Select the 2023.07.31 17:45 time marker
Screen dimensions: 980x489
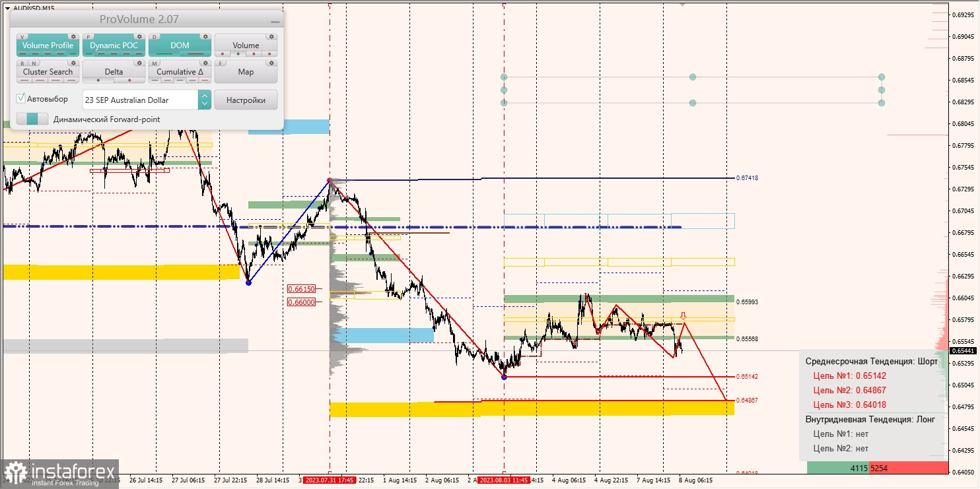tap(330, 480)
